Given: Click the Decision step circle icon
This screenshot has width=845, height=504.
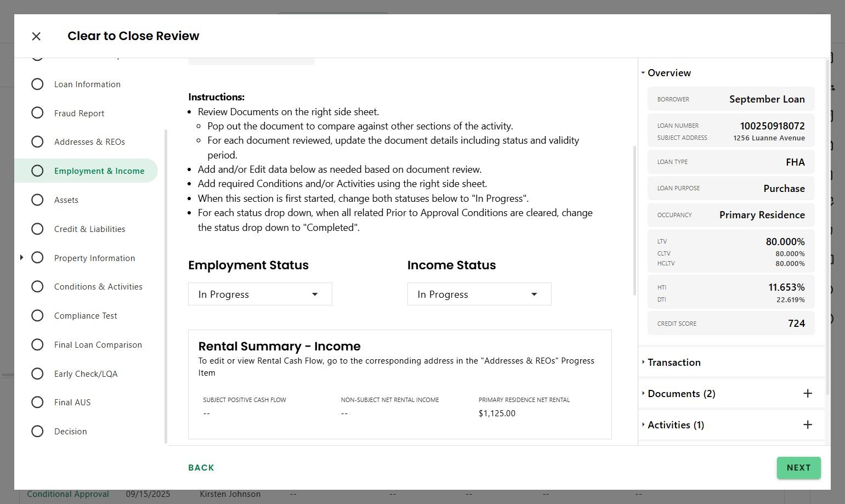Looking at the screenshot, I should [37, 431].
